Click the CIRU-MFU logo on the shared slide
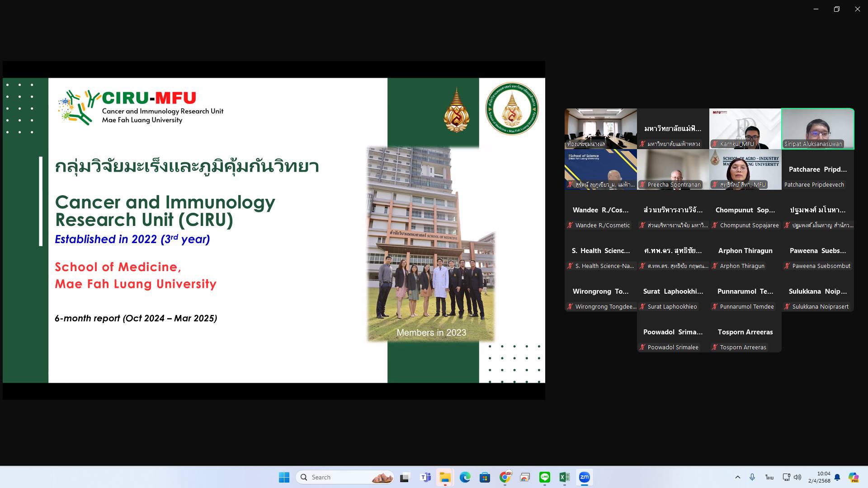This screenshot has width=868, height=488. tap(141, 108)
